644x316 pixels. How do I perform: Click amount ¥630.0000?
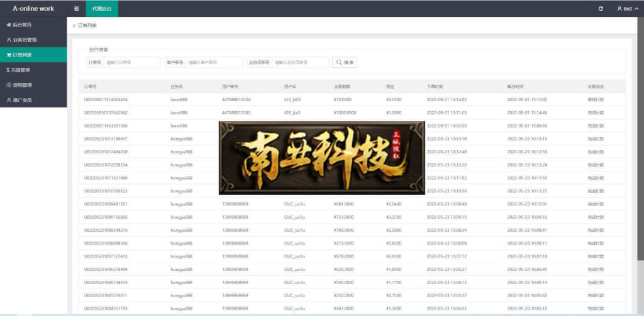pyautogui.click(x=344, y=270)
